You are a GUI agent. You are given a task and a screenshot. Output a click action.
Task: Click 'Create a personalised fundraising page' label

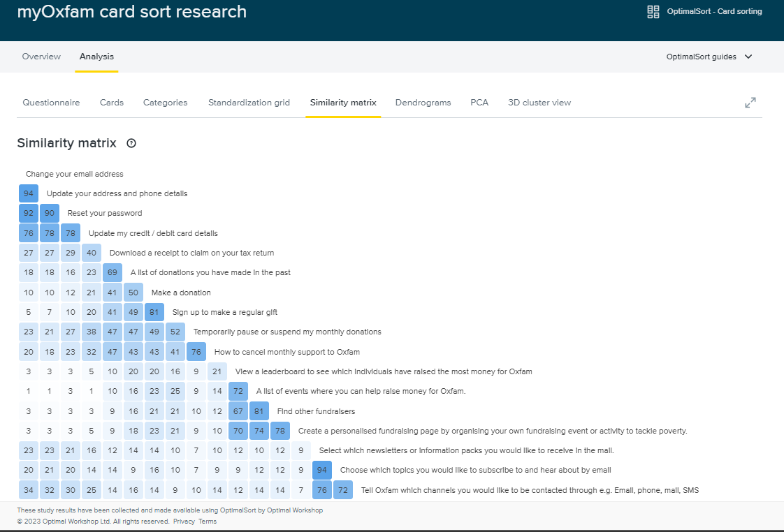493,431
